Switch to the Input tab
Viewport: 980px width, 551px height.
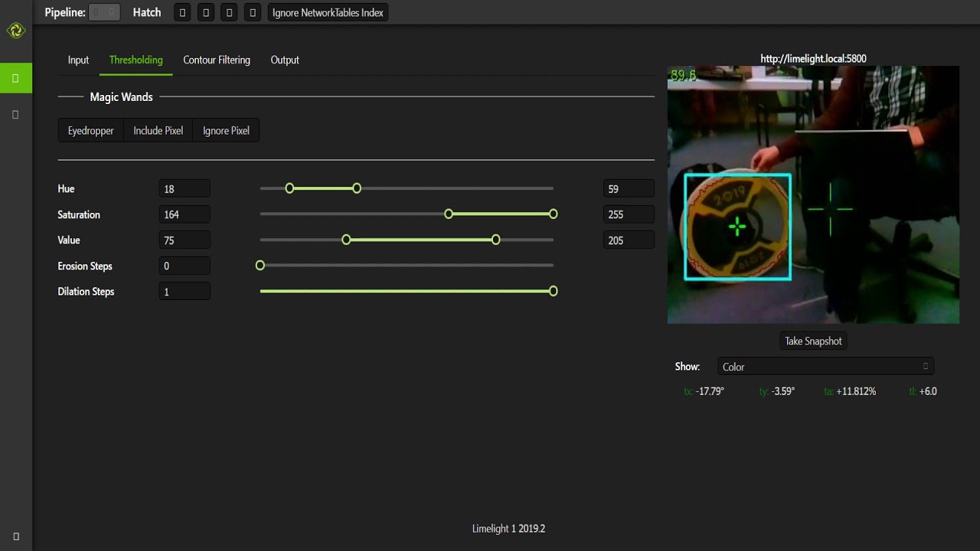coord(78,60)
